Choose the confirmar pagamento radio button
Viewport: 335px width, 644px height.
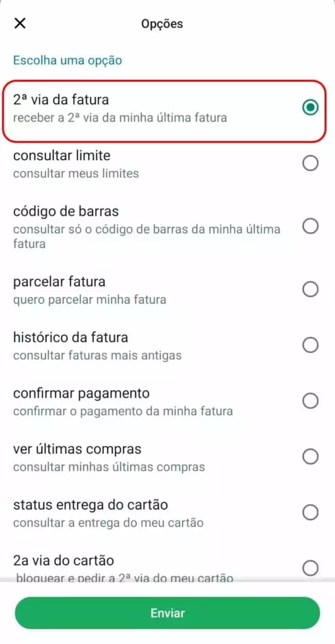pyautogui.click(x=310, y=401)
